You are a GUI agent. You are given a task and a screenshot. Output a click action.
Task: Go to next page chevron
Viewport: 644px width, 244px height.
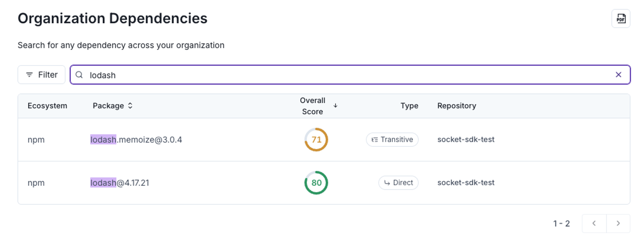618,223
